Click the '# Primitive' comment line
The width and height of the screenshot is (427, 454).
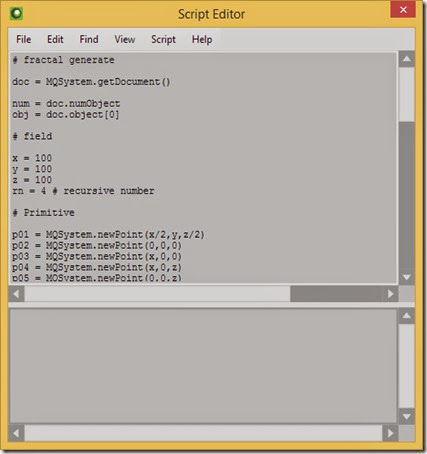pyautogui.click(x=43, y=212)
